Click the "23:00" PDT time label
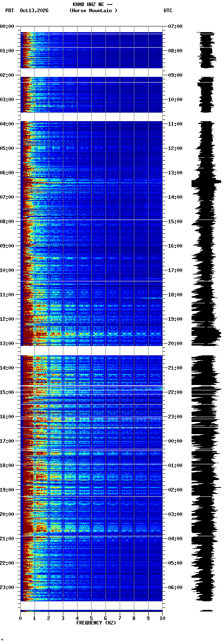The width and height of the screenshot is (224, 644). click(7, 587)
